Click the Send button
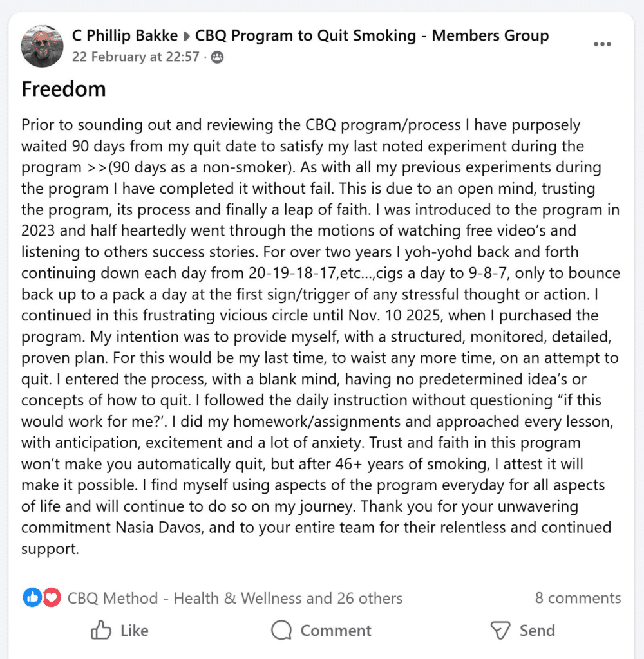 523,631
